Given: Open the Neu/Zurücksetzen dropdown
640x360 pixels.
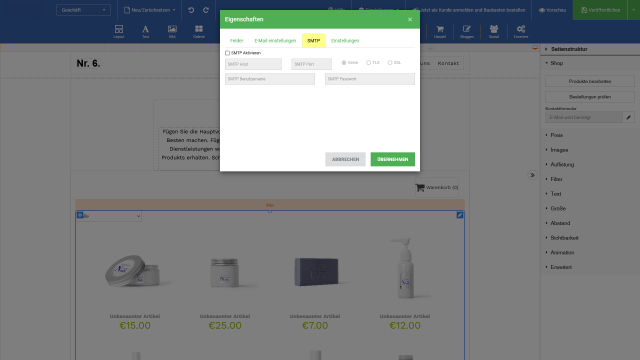Looking at the screenshot, I should coord(150,10).
